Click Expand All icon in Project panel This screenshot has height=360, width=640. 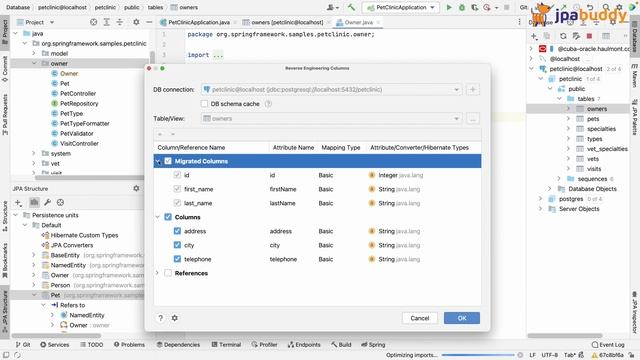tap(107, 22)
